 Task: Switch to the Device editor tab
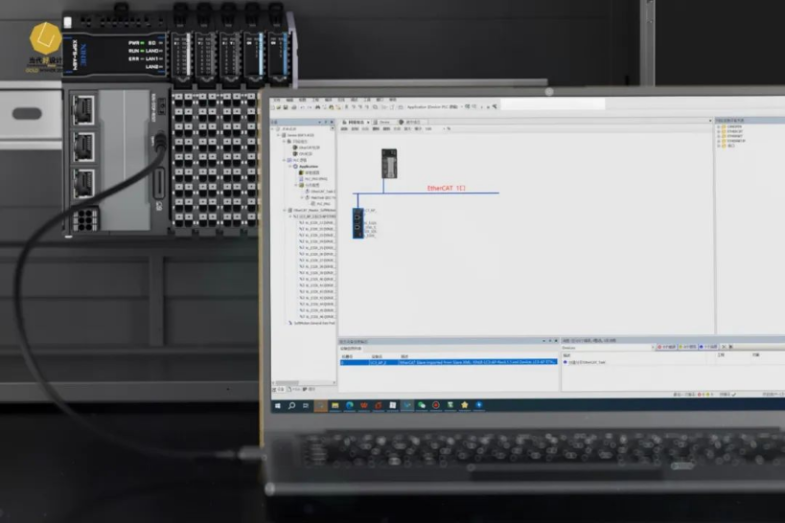click(x=384, y=121)
